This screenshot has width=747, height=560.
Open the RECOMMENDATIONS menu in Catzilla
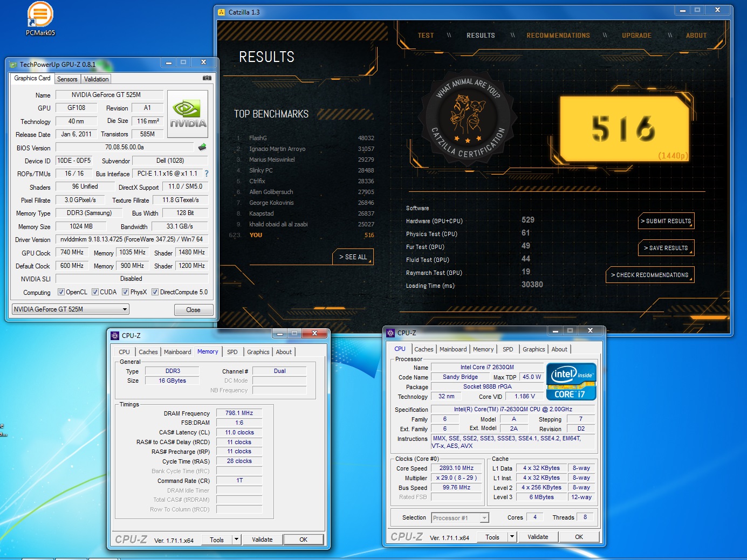tap(558, 36)
